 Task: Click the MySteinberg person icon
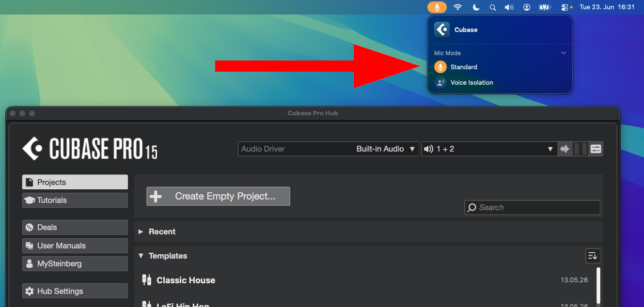click(x=30, y=264)
